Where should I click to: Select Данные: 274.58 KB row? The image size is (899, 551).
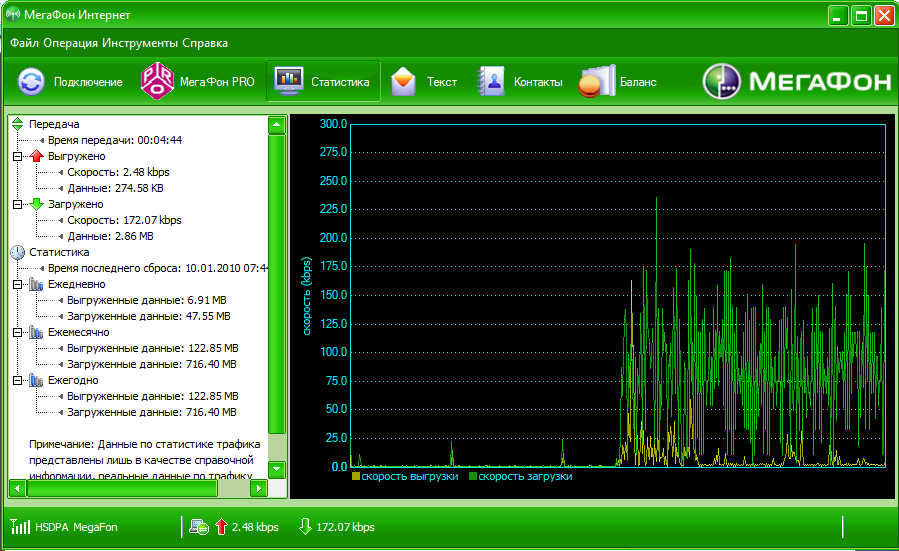click(x=115, y=188)
